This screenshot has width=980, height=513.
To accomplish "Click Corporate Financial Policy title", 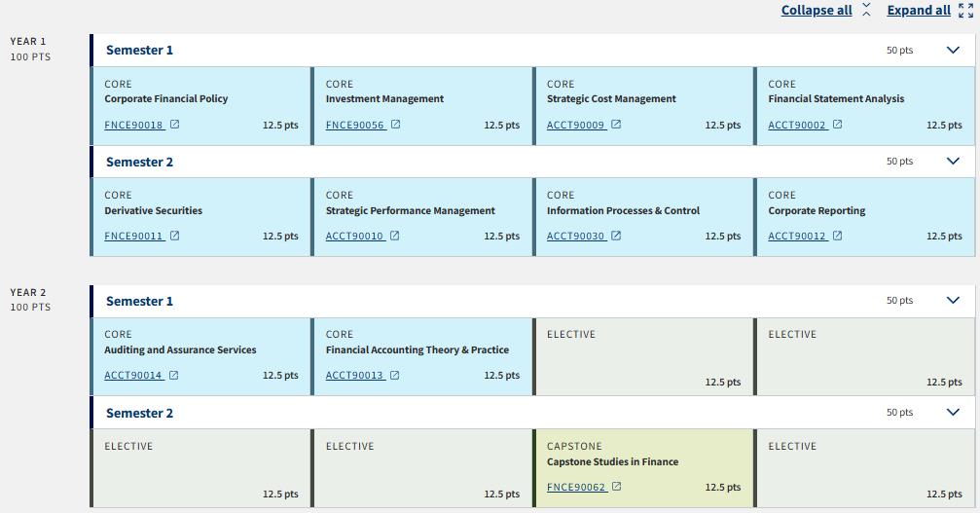I will tap(166, 98).
